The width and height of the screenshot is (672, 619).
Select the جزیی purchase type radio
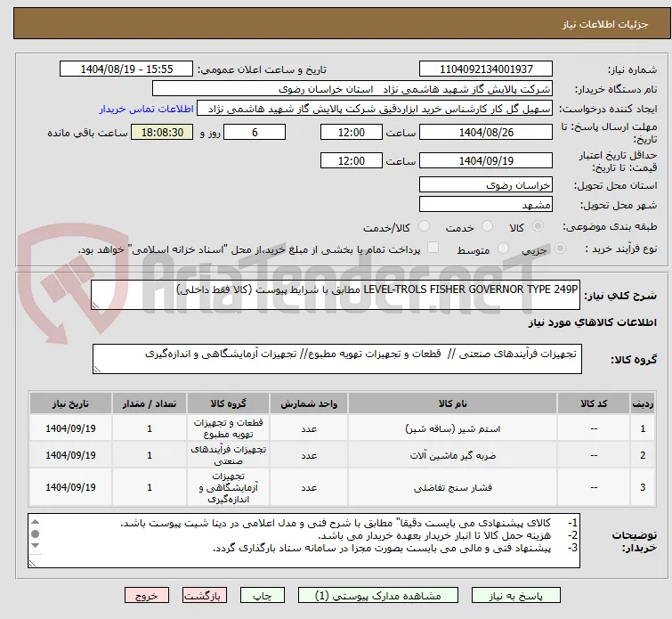560,248
